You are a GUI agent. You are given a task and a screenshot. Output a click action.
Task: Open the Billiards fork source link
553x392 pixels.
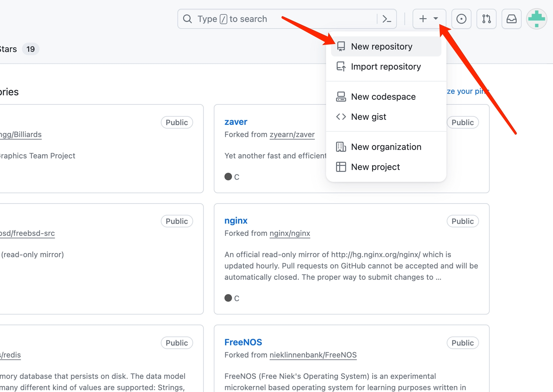(21, 135)
